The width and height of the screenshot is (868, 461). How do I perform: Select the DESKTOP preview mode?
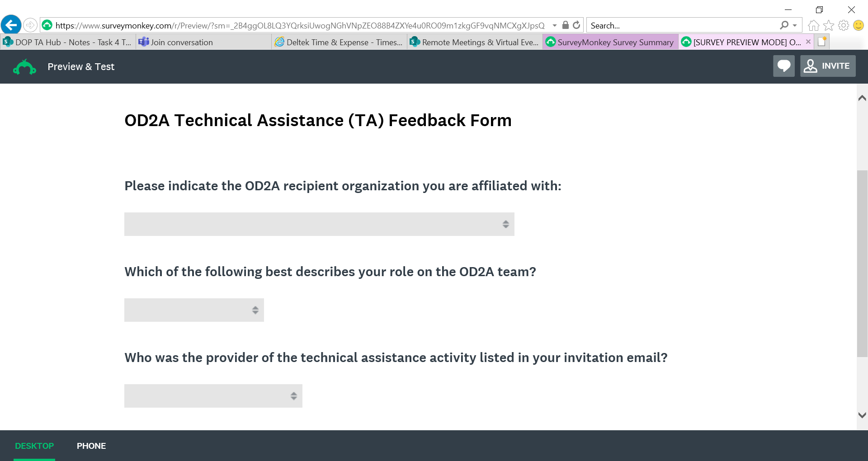(x=34, y=446)
